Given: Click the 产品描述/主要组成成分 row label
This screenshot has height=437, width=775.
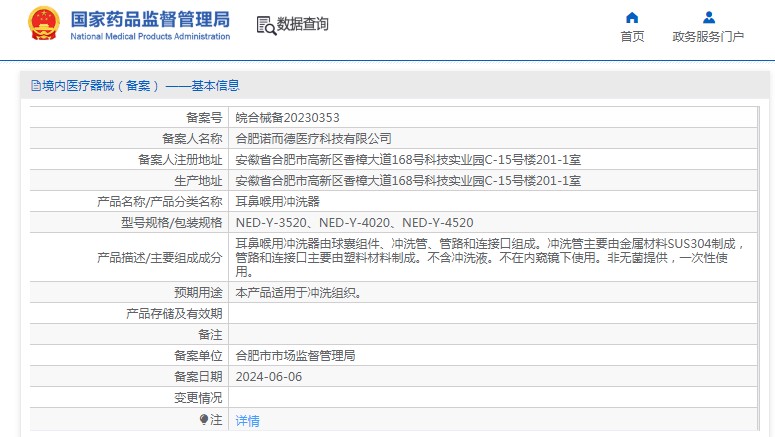Looking at the screenshot, I should (x=160, y=258).
